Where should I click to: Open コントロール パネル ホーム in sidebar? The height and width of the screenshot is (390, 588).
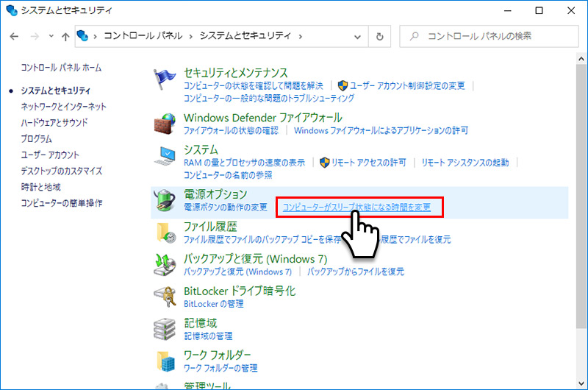[61, 68]
